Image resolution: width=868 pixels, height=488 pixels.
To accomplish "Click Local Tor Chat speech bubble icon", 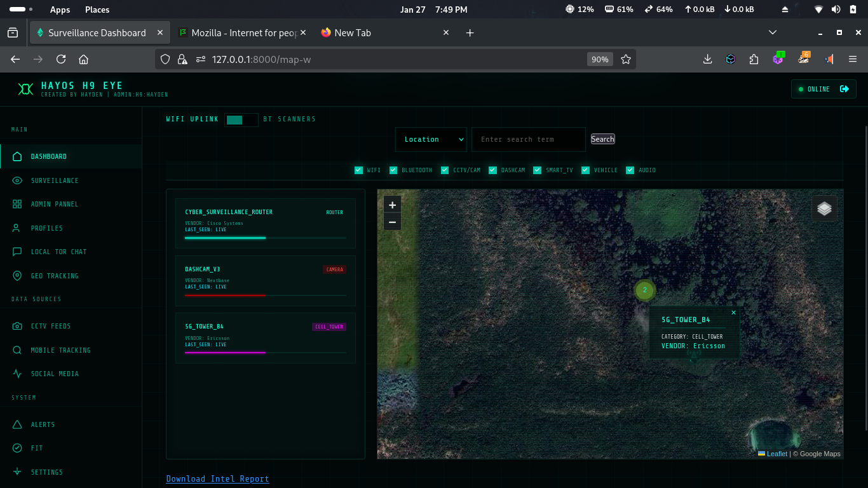I will 18,252.
